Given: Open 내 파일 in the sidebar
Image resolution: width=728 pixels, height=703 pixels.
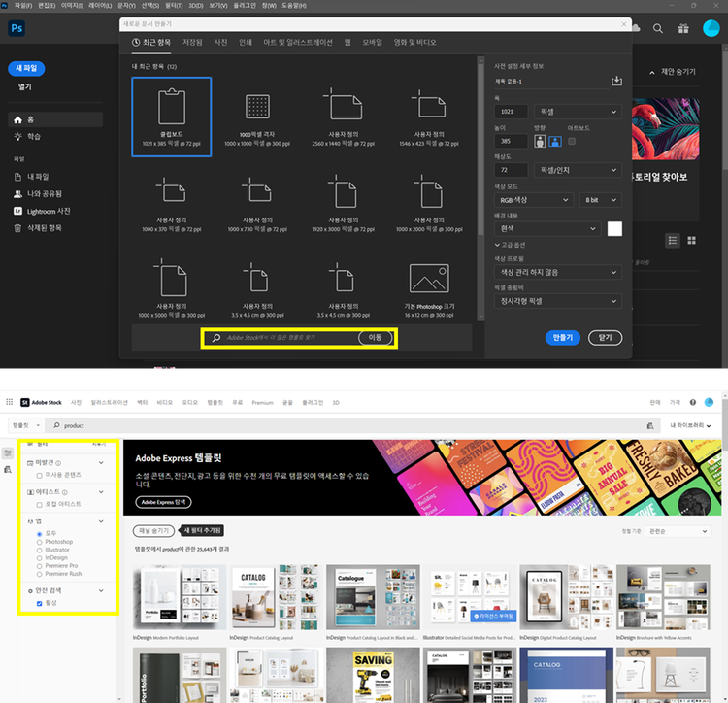Looking at the screenshot, I should 32,177.
